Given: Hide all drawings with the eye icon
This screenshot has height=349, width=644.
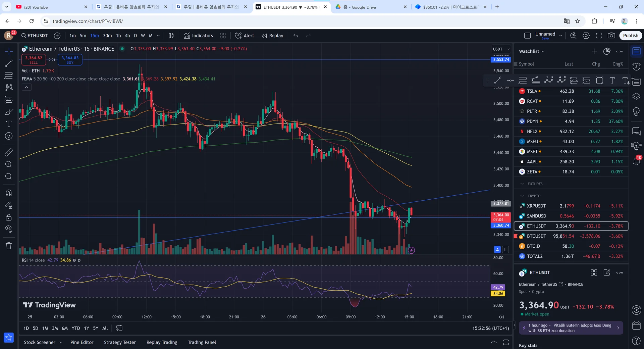Looking at the screenshot, I should [9, 229].
